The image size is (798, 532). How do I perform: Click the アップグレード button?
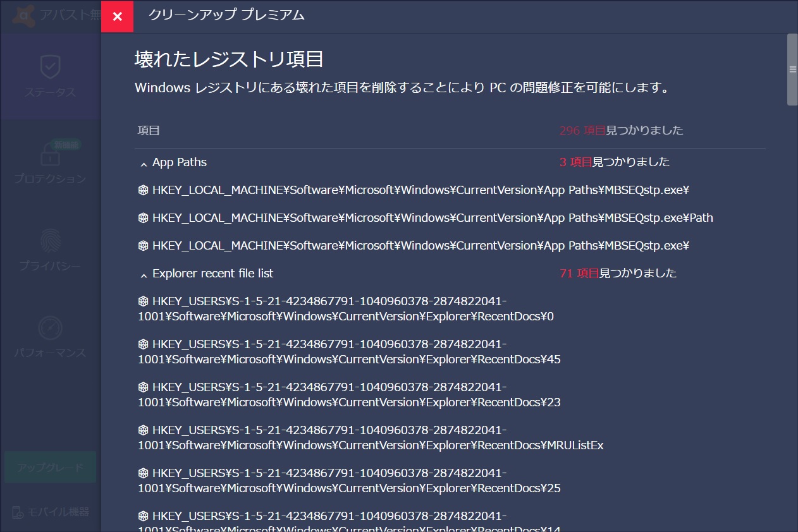tap(50, 468)
